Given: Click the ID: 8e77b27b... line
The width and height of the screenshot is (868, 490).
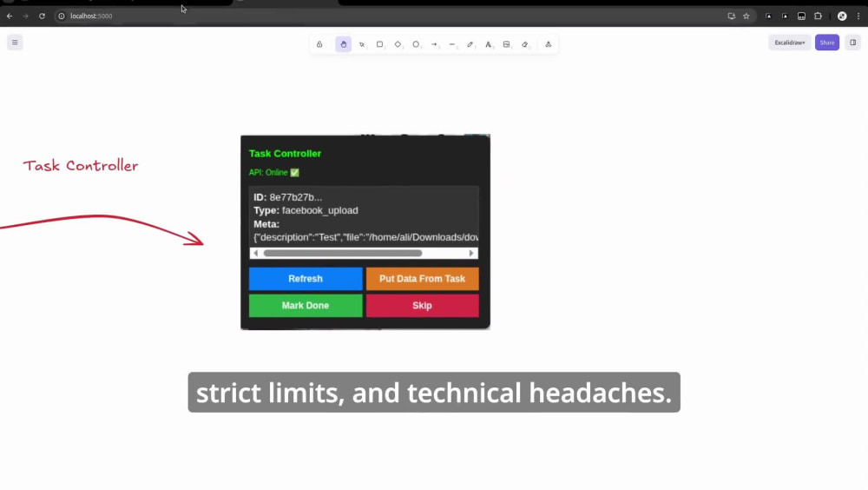Looking at the screenshot, I should 288,197.
